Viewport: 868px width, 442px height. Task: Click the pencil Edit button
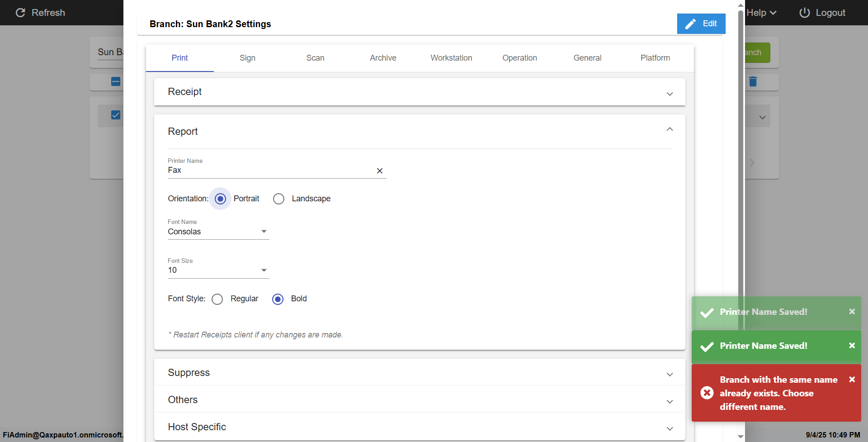(701, 24)
